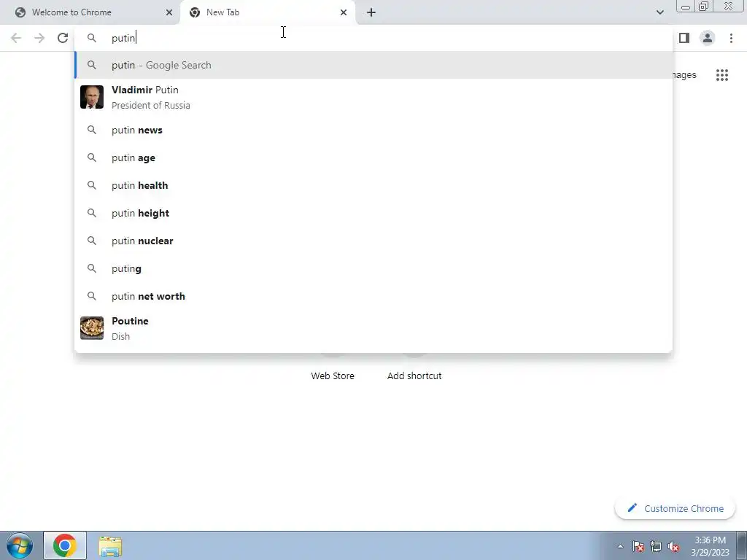
Task: Open the side panel icon
Action: (x=684, y=38)
